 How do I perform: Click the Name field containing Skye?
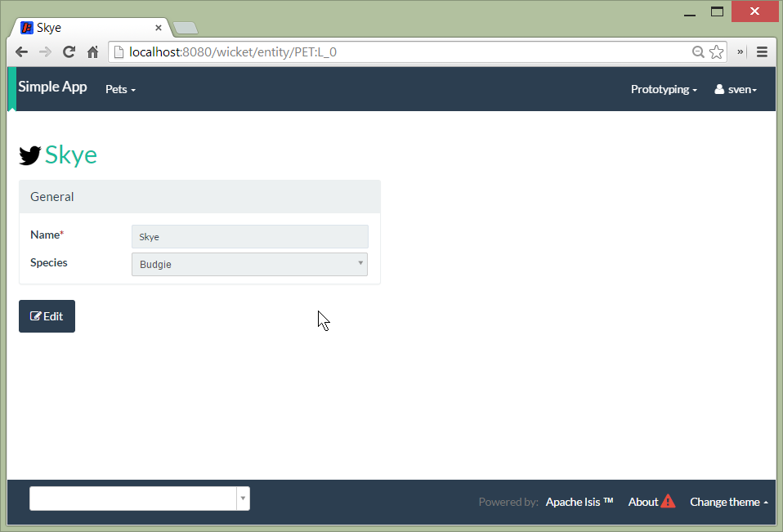[x=249, y=237]
